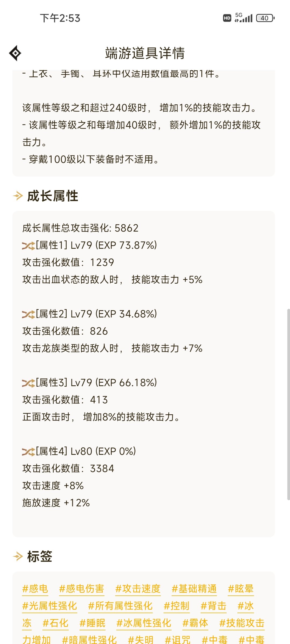
Task: Open the #基础精通 tag
Action: (194, 589)
